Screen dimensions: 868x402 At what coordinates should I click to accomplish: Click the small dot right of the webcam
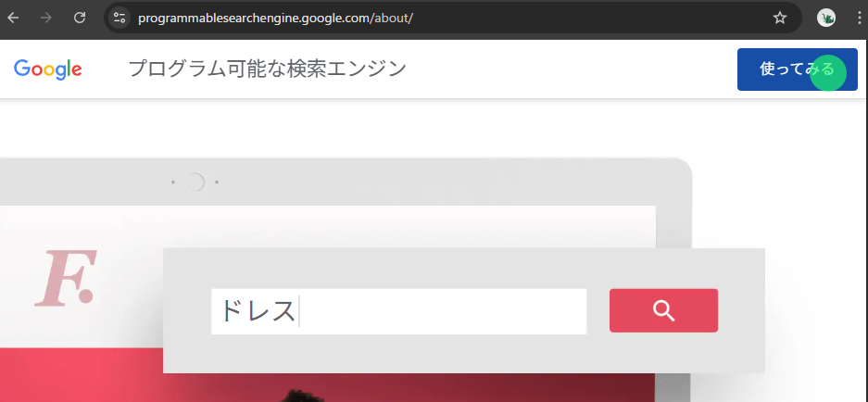217,182
